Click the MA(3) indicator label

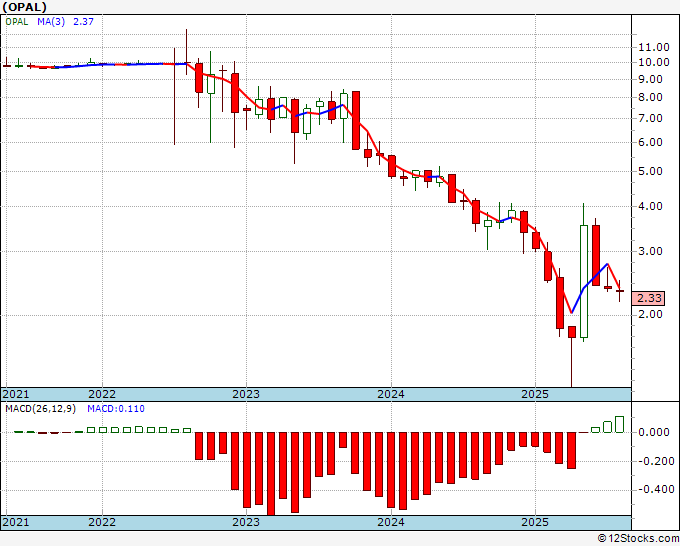coord(51,22)
